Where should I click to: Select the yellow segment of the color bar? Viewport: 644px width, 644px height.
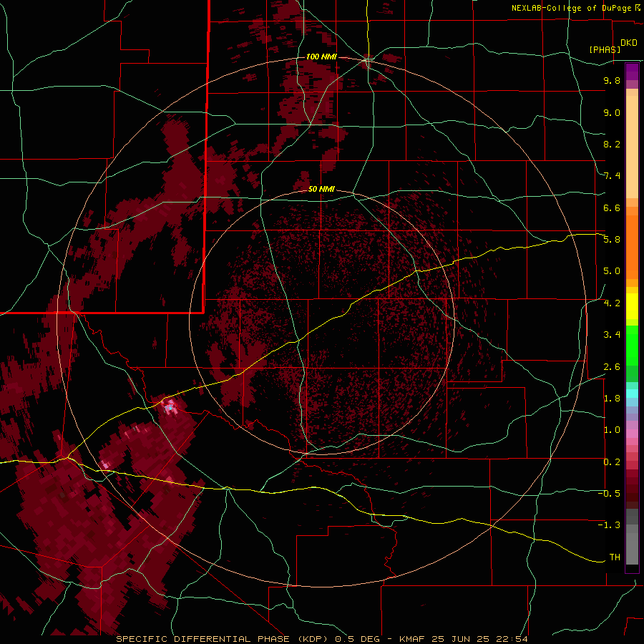pyautogui.click(x=632, y=306)
